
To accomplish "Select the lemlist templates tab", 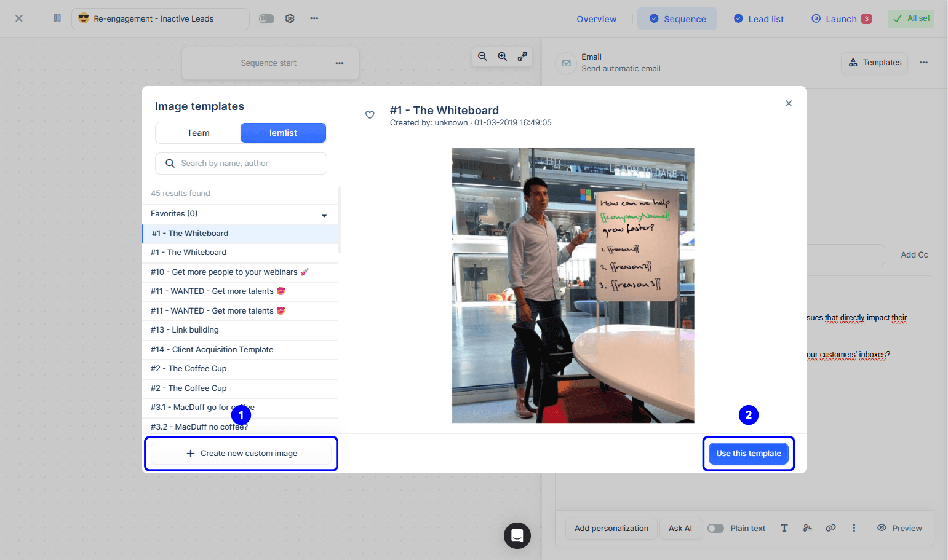I will coord(283,133).
